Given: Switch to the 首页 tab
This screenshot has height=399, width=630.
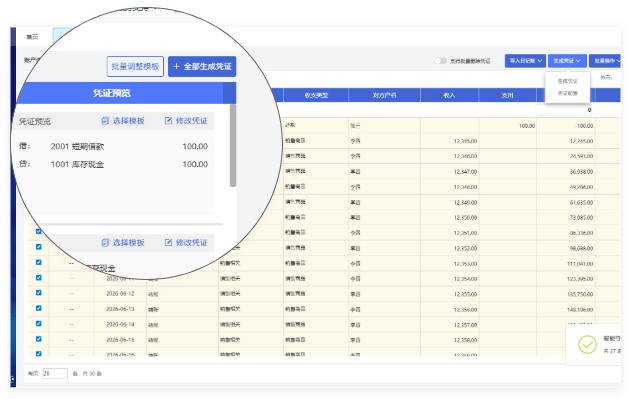Looking at the screenshot, I should click(32, 37).
